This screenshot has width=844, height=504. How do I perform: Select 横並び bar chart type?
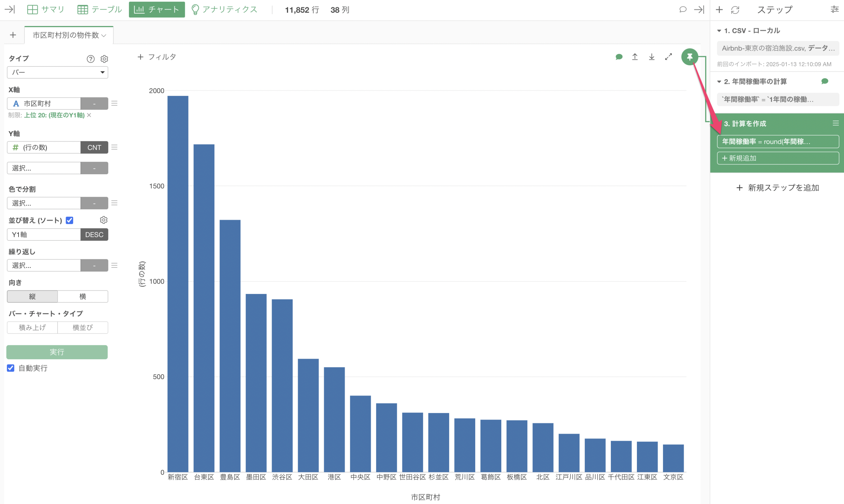coord(83,328)
